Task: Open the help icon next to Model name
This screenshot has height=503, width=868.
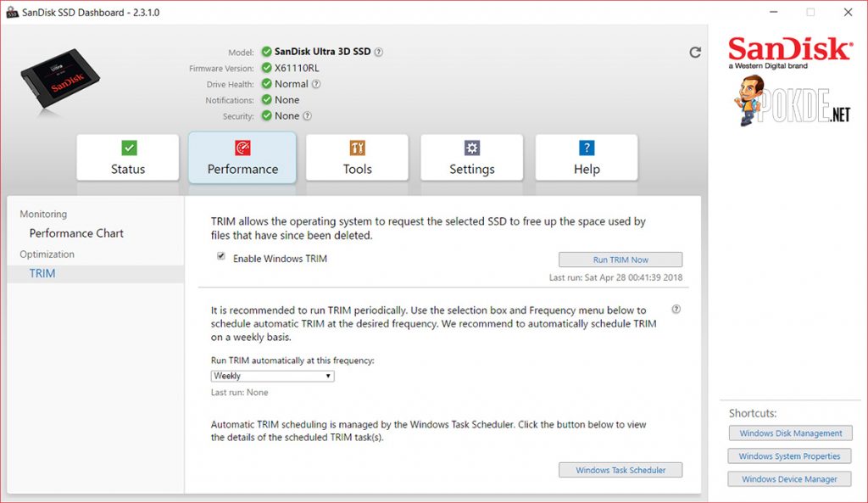Action: 379,52
